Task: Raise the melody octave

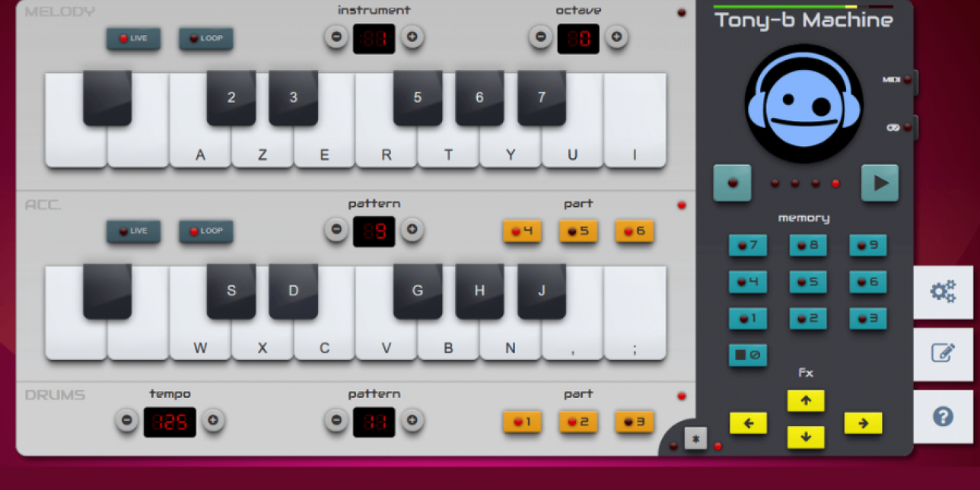Action: tap(616, 37)
